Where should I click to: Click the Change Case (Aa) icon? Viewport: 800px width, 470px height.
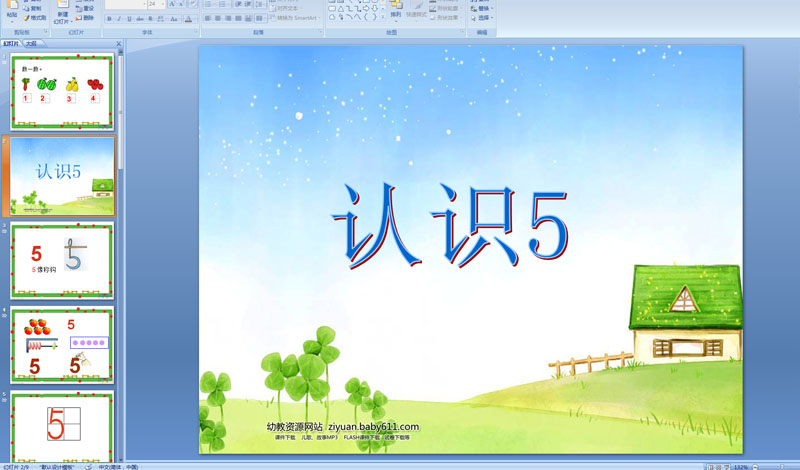tap(174, 19)
